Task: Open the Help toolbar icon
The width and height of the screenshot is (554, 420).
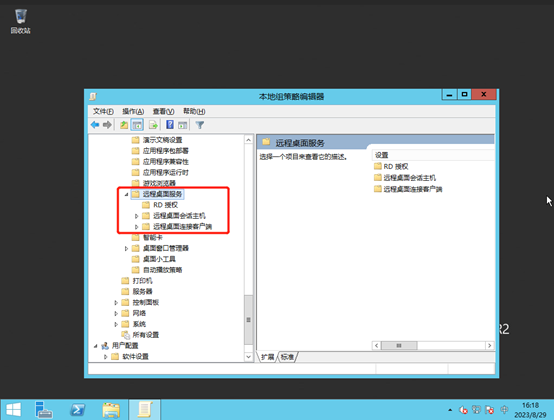Action: point(170,125)
